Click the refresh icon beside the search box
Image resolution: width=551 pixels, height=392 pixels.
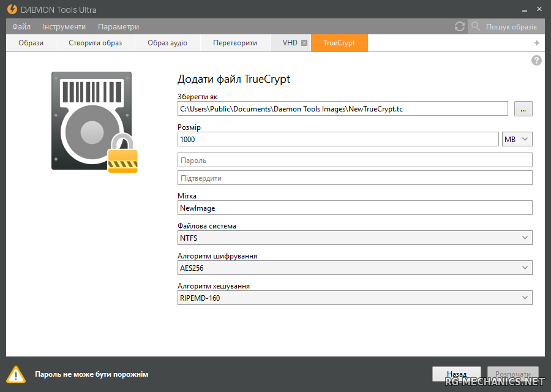[x=460, y=26]
